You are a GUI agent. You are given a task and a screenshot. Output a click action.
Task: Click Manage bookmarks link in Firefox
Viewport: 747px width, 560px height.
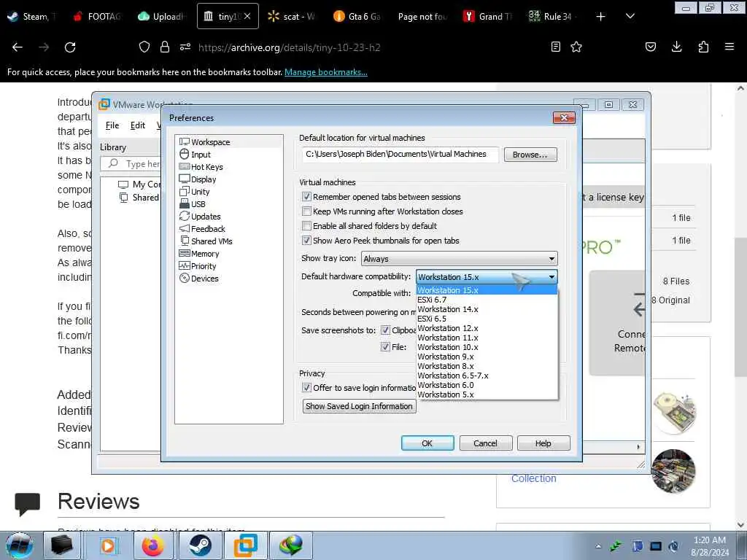pyautogui.click(x=326, y=72)
